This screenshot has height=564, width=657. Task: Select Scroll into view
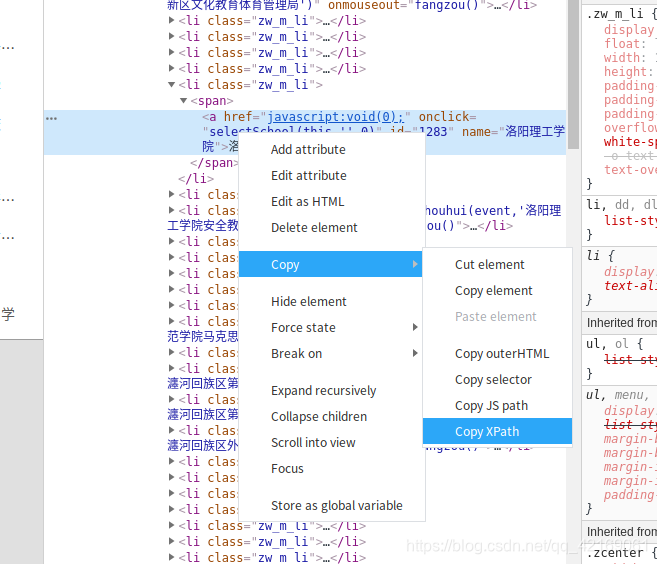point(313,442)
